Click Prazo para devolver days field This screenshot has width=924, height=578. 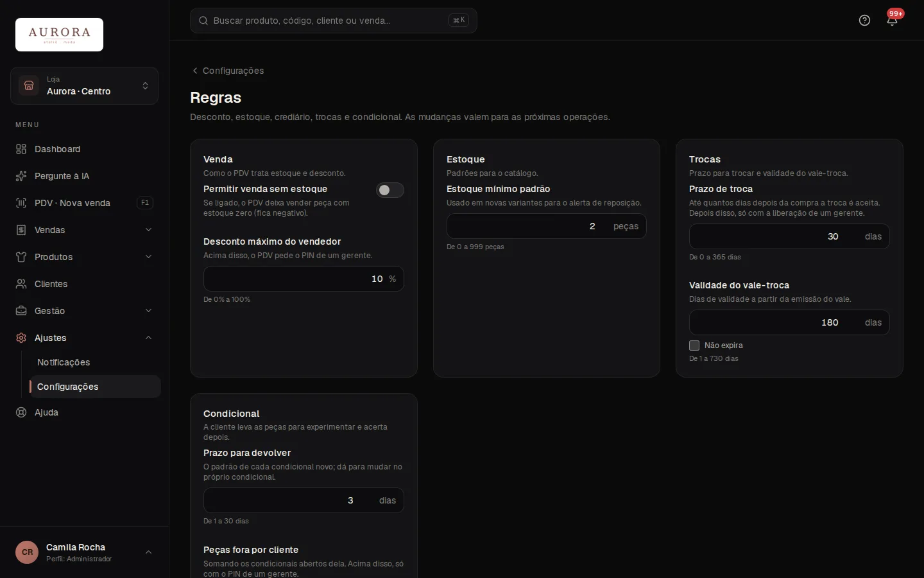click(304, 500)
